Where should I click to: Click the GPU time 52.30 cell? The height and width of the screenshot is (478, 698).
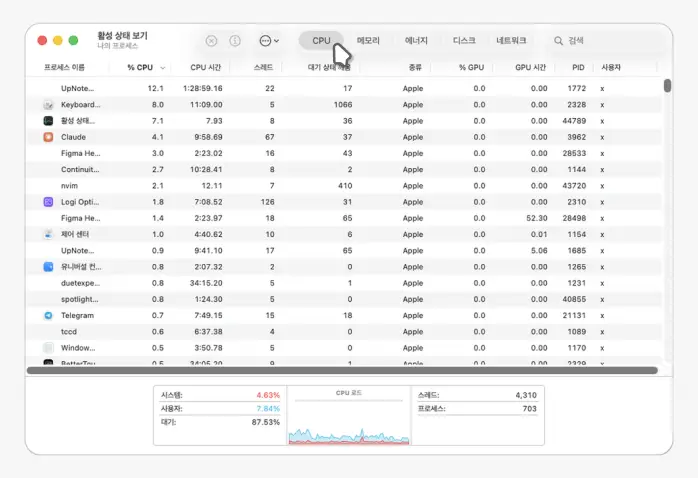[536, 218]
